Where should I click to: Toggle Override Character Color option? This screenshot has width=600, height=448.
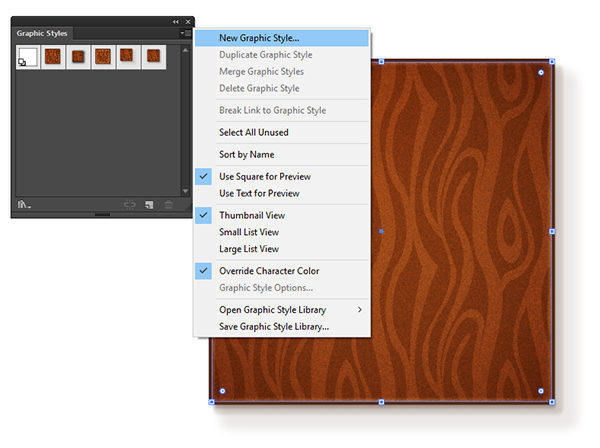tap(269, 271)
